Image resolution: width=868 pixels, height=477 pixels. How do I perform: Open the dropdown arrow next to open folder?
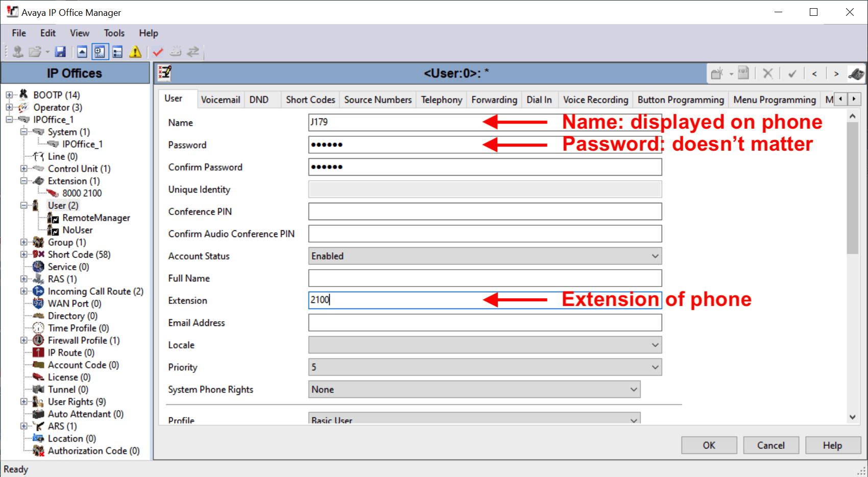pos(47,52)
